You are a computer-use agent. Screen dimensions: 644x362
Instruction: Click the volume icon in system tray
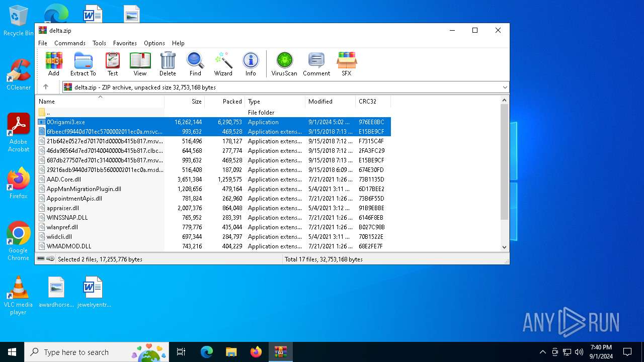click(x=579, y=352)
